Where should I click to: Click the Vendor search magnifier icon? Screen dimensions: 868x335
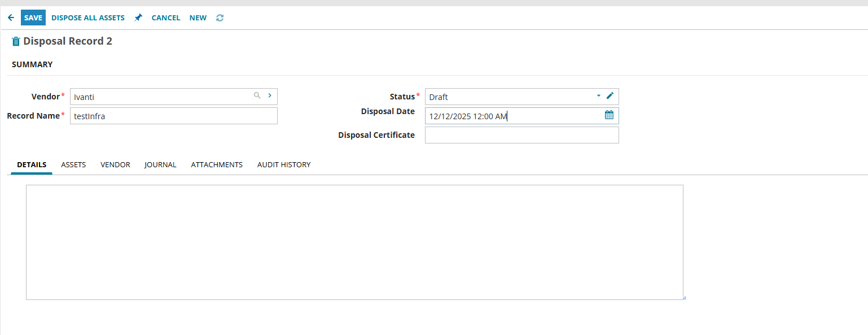[257, 95]
